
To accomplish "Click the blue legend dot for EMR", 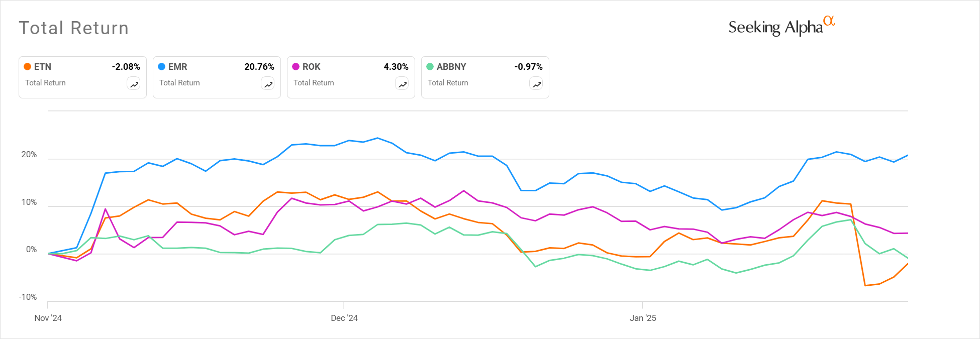I will click(162, 66).
